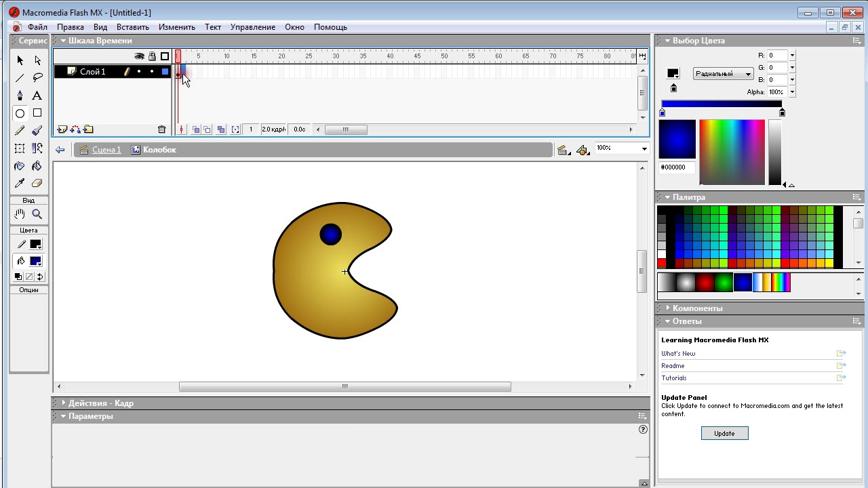
Task: Activate the Hand tool
Action: tap(20, 214)
